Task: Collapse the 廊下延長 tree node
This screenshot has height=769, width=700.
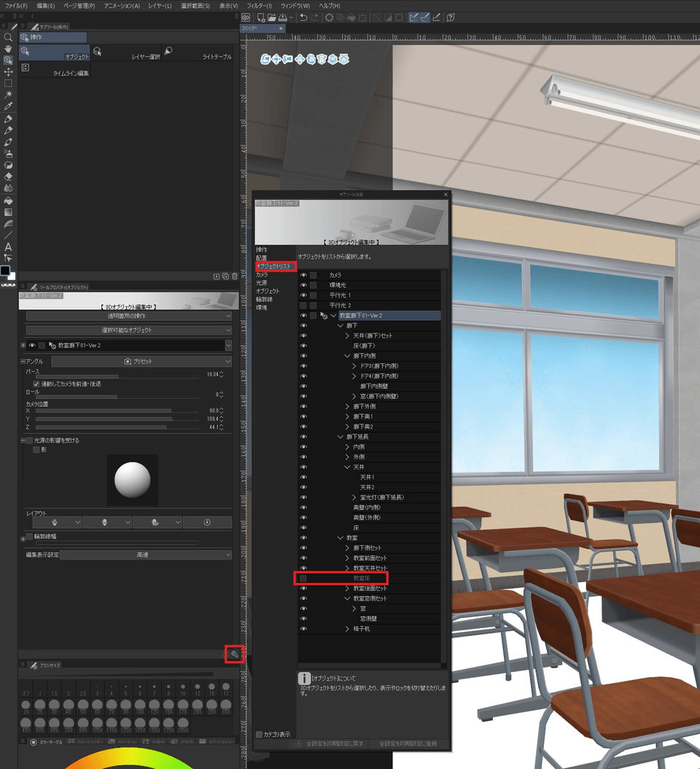Action: tap(341, 436)
